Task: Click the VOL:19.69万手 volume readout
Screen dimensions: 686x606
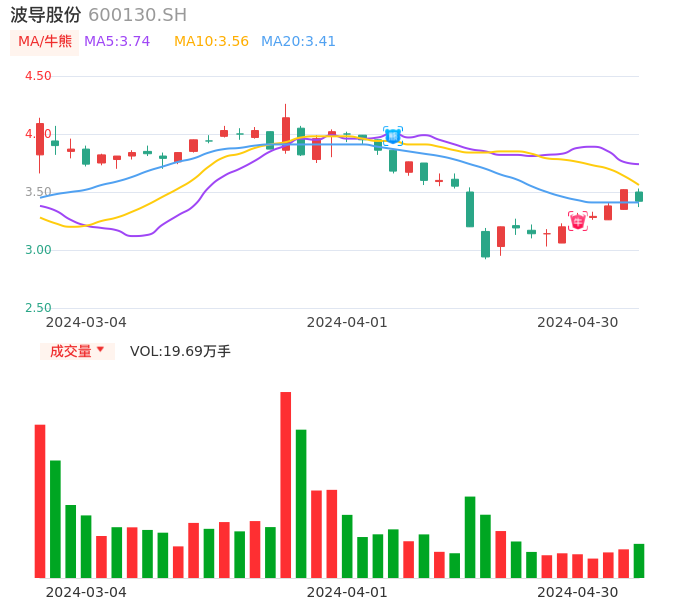Action: coord(180,351)
